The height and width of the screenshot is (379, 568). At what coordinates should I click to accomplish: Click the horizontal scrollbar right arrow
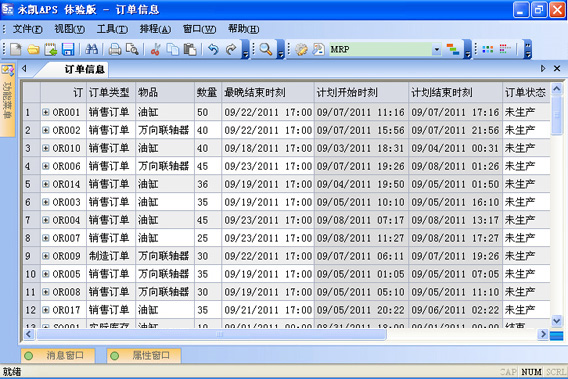[x=543, y=334]
